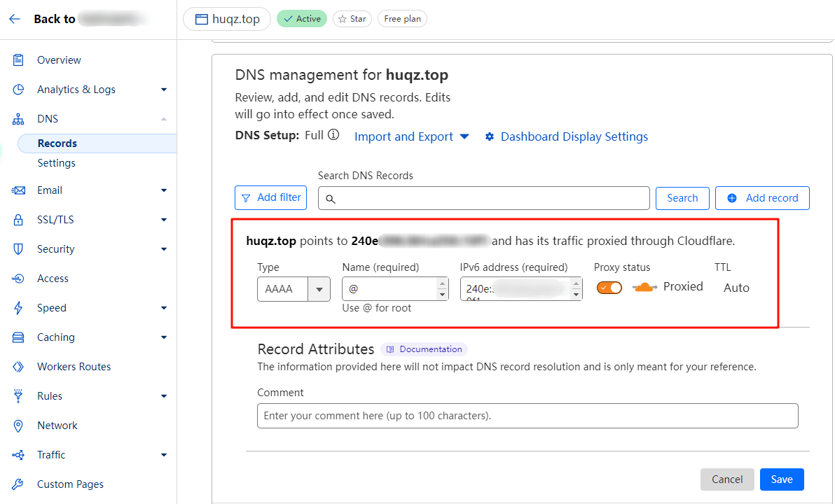Image resolution: width=835 pixels, height=504 pixels.
Task: Toggle the Proxied status switch off
Action: tap(609, 288)
